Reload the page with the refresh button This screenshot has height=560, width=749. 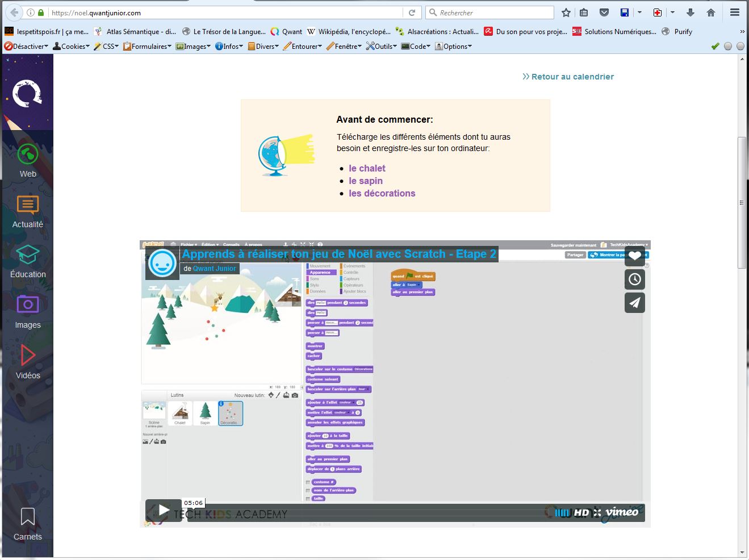point(412,12)
